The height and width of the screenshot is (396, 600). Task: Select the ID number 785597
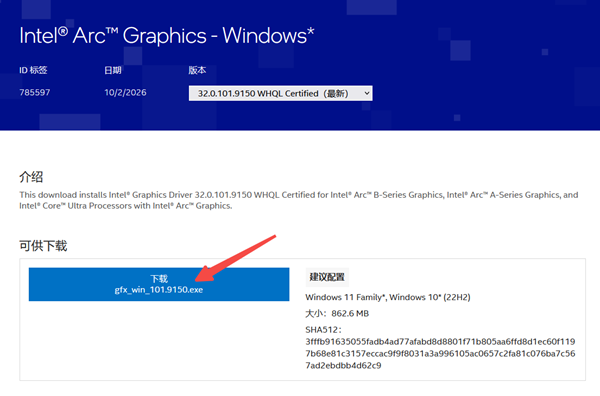click(35, 93)
